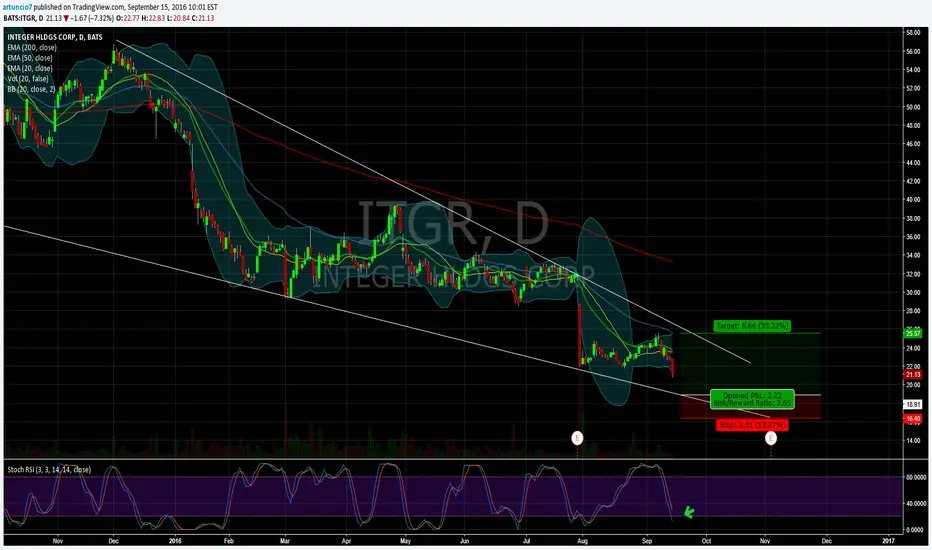This screenshot has width=932, height=550.
Task: Click the Oct label on the time axis
Action: (x=706, y=541)
